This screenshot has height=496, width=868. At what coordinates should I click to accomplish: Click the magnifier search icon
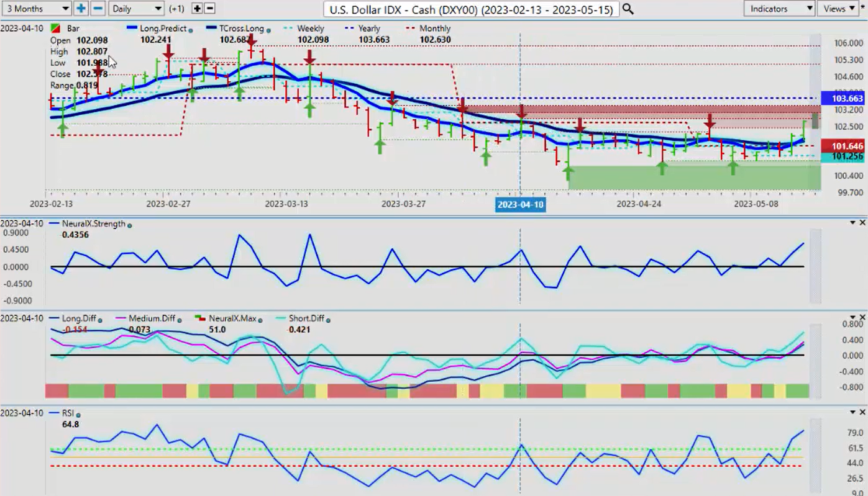[x=628, y=9]
